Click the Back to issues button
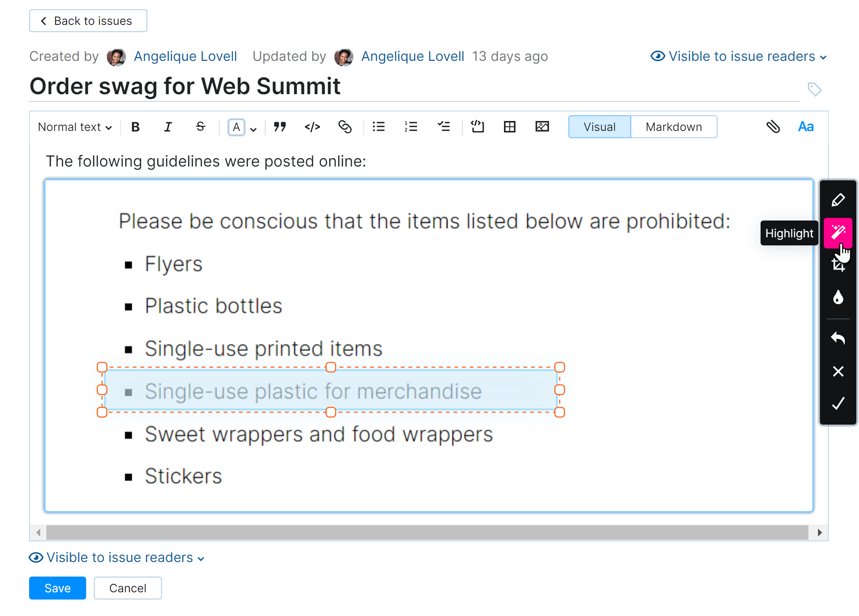The height and width of the screenshot is (616, 859). [x=88, y=21]
